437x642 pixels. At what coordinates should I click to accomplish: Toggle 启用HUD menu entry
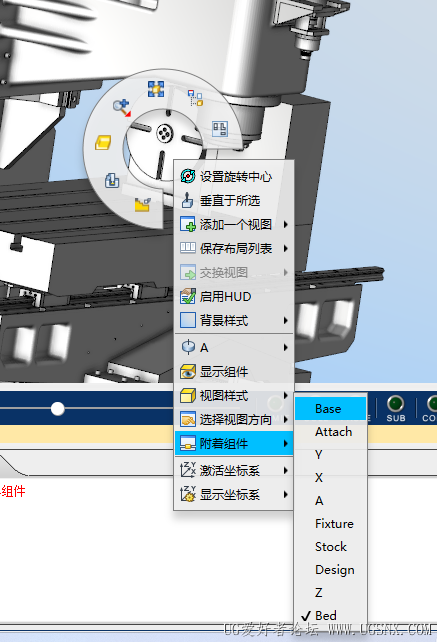click(234, 296)
